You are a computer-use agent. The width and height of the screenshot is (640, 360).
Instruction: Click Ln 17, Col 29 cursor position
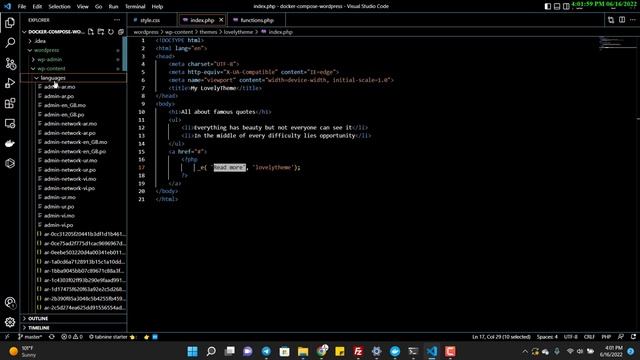click(501, 337)
